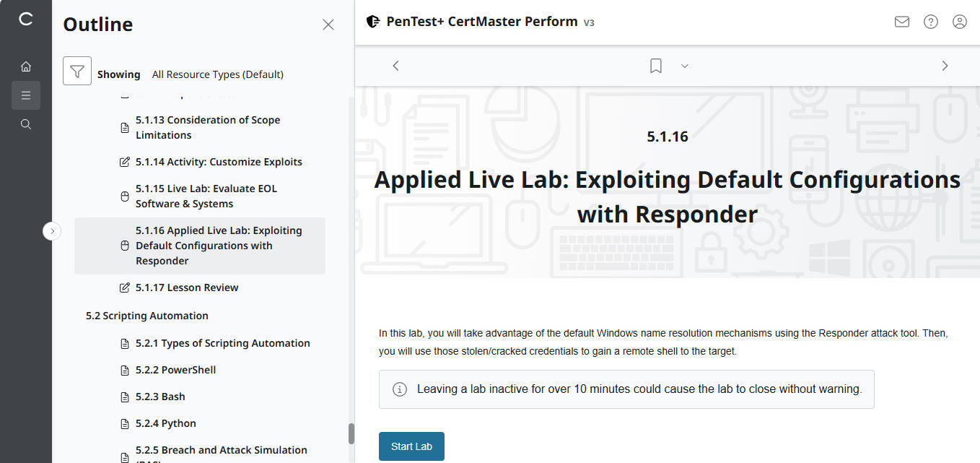
Task: Close the Outline panel
Action: [x=328, y=24]
